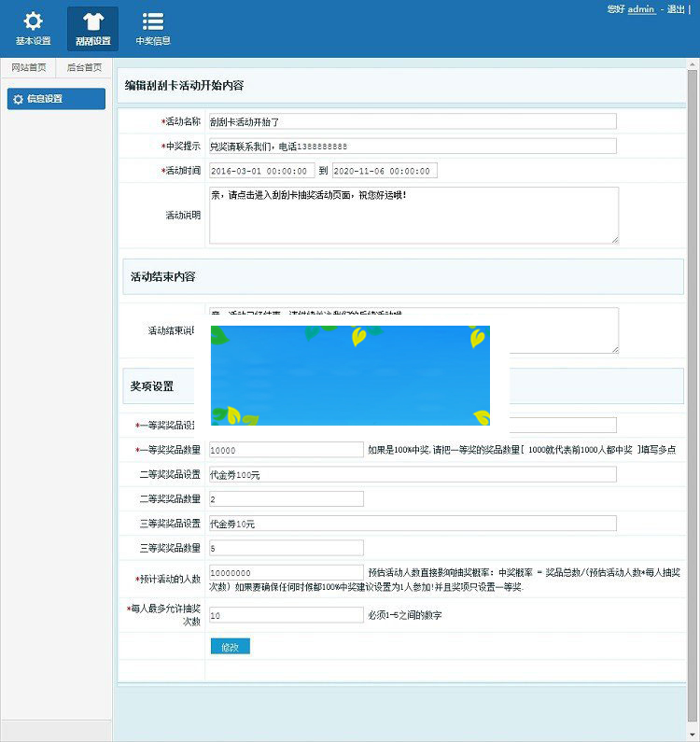Focus the 每人最多允许抽奖次数 field
Viewport: 700px width, 742px height.
[286, 615]
